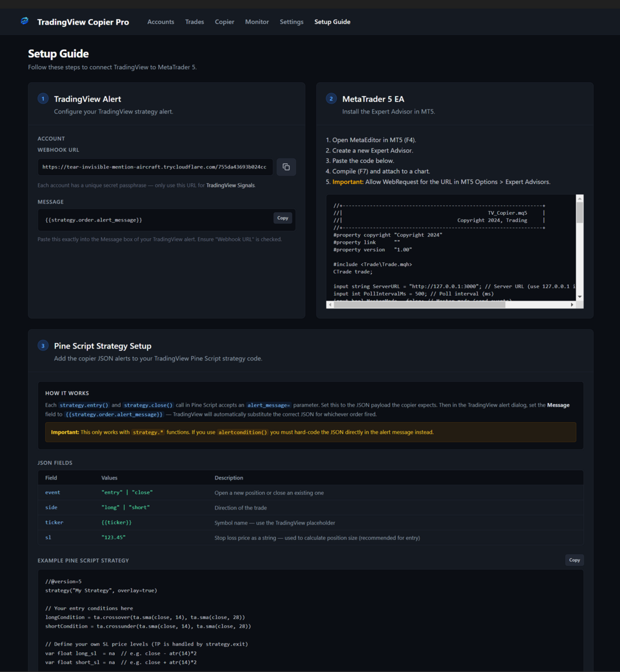
Task: Click the 'side' field row cell
Action: point(51,507)
